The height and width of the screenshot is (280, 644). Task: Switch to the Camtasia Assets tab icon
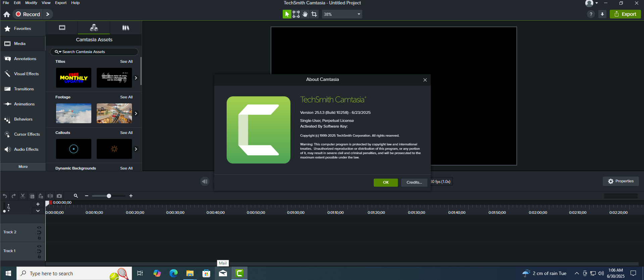pos(94,28)
